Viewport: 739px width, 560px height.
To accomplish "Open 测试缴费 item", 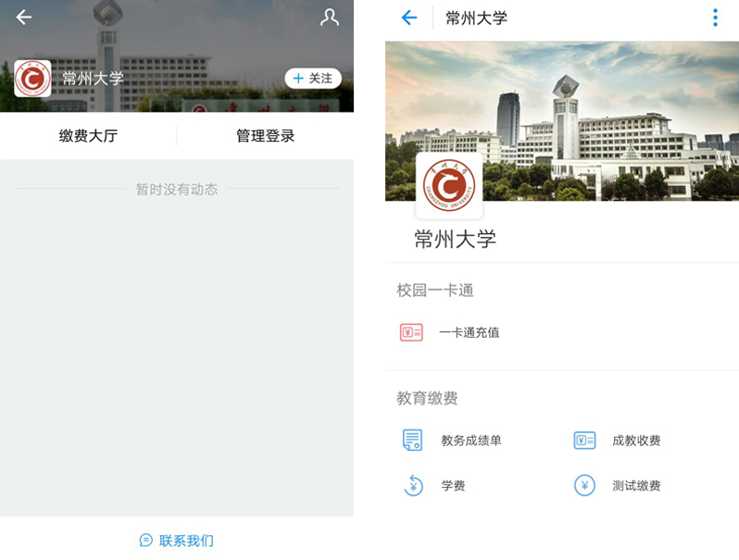I will [x=636, y=486].
